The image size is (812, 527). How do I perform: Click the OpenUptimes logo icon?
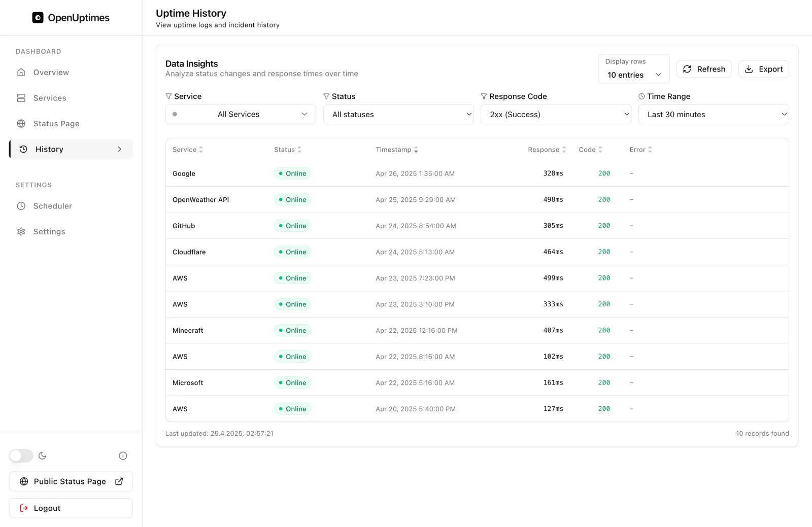(x=38, y=18)
